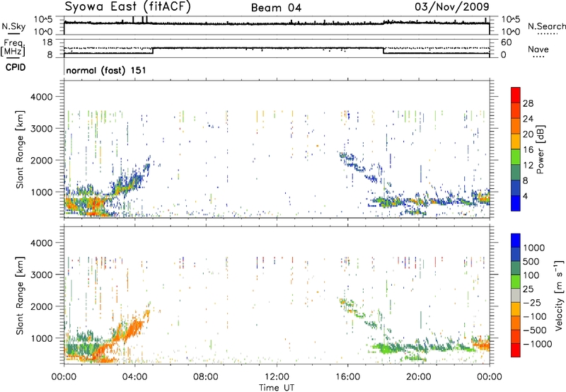Click the '04:00' time axis label
The width and height of the screenshot is (566, 392).
click(x=134, y=377)
